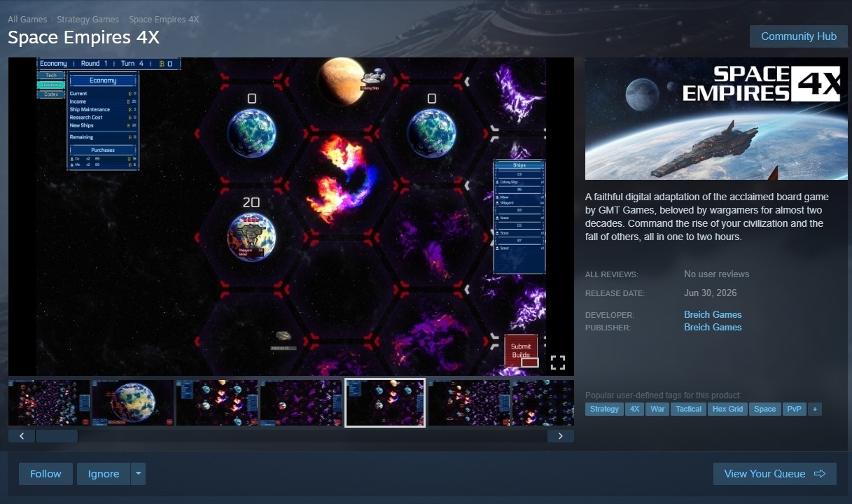Click the Submit Builds button in the screenshot
Viewport: 852px width, 504px height.
coord(521,351)
